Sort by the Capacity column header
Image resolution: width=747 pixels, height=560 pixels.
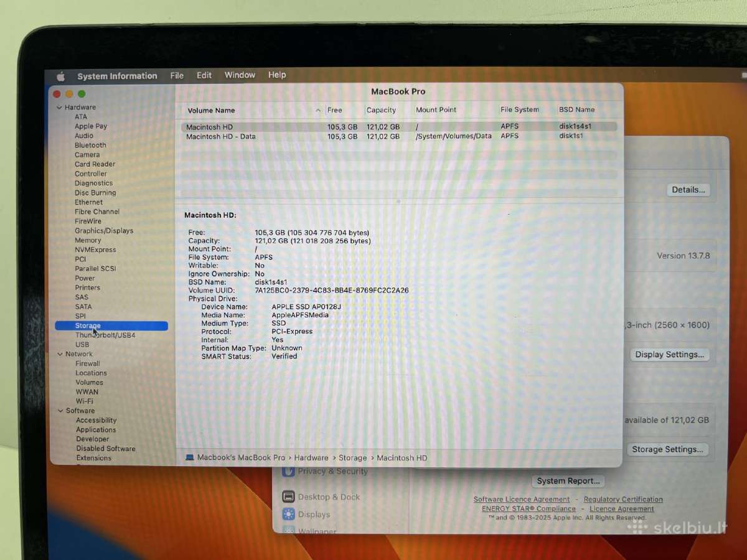pos(381,110)
